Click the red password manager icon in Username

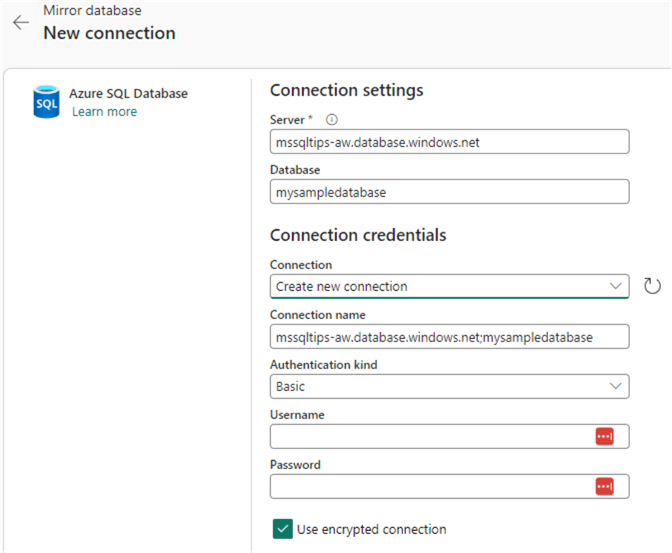point(603,436)
